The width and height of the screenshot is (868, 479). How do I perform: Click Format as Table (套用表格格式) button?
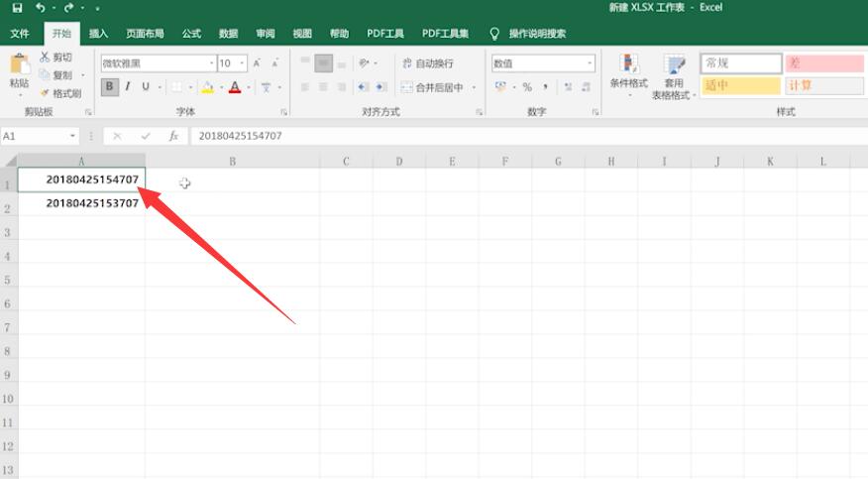pyautogui.click(x=674, y=77)
